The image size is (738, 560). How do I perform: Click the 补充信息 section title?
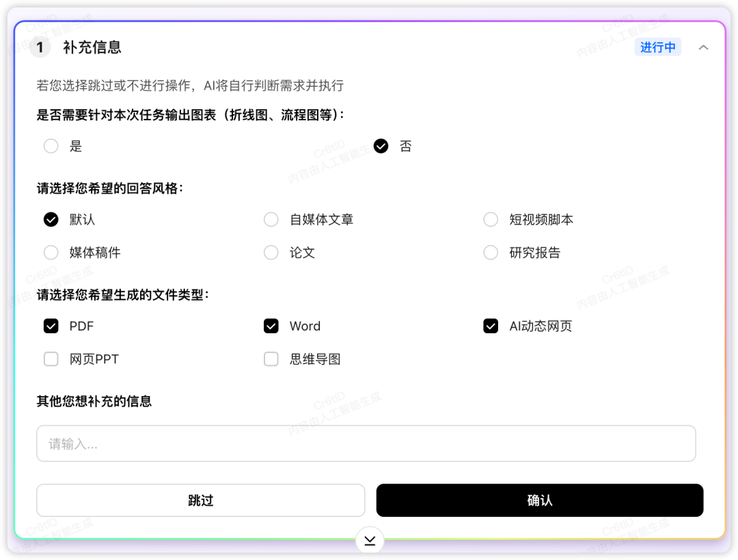[92, 47]
